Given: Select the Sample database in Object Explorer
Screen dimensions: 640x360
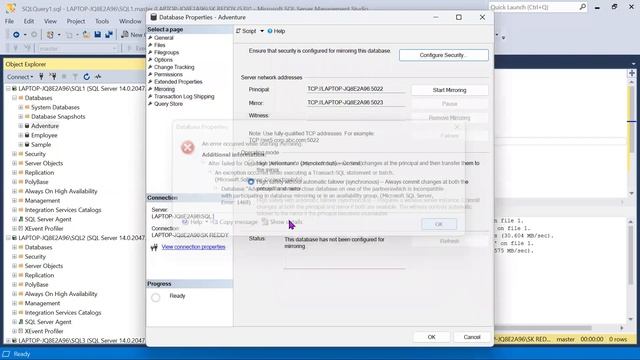Looking at the screenshot, I should tap(41, 144).
